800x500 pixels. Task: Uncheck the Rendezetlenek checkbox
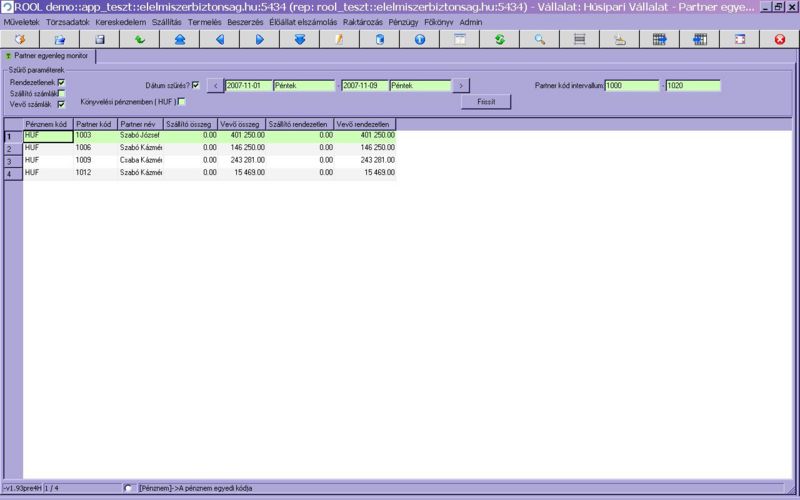click(61, 83)
